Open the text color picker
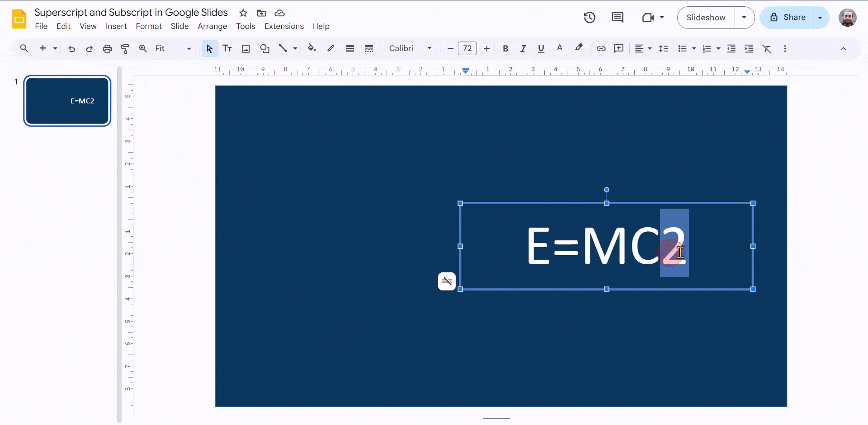Image resolution: width=868 pixels, height=425 pixels. tap(560, 48)
